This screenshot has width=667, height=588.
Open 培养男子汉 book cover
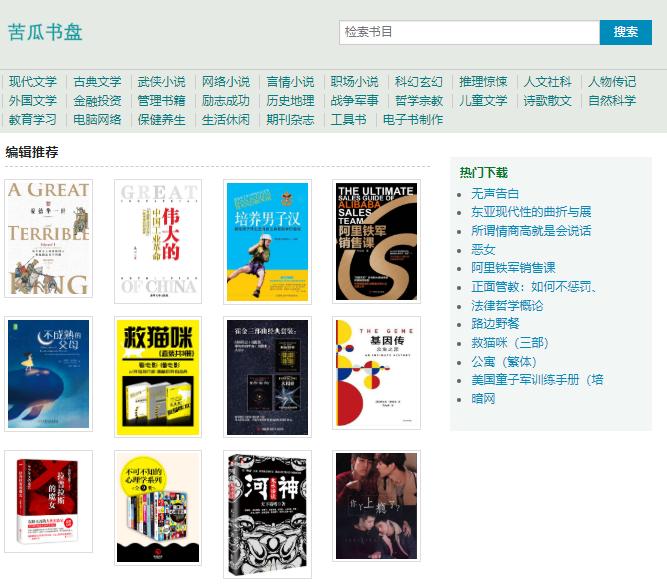tap(267, 242)
